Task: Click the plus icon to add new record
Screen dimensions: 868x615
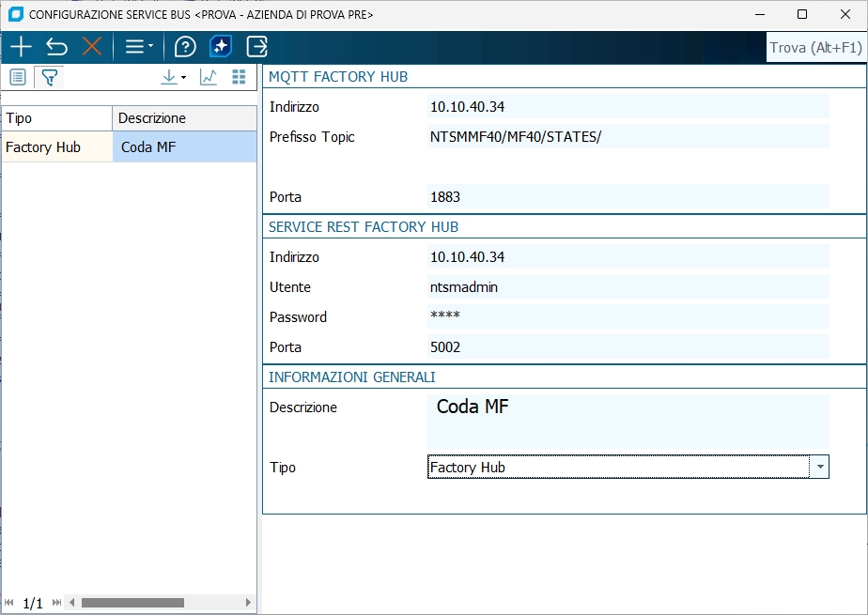Action: [21, 46]
